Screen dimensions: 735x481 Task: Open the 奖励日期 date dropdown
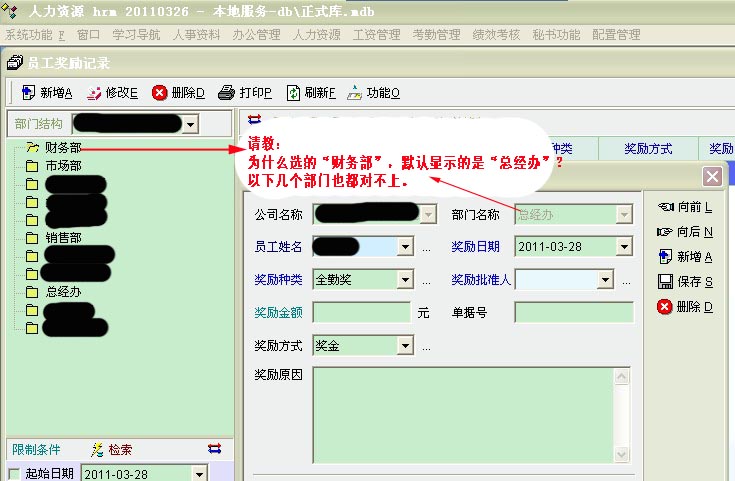[x=624, y=247]
